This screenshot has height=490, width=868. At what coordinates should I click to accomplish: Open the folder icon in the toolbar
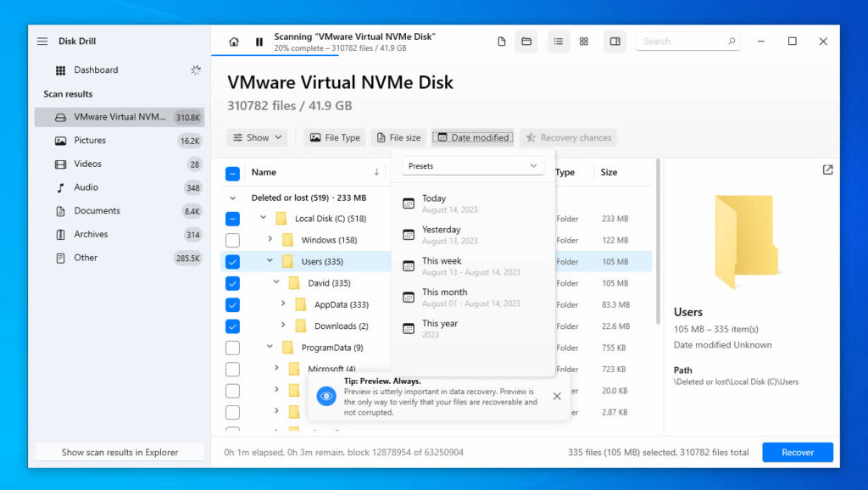pyautogui.click(x=526, y=41)
